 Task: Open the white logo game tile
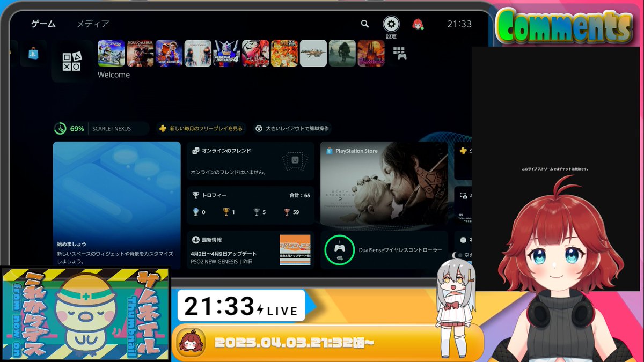tap(313, 53)
